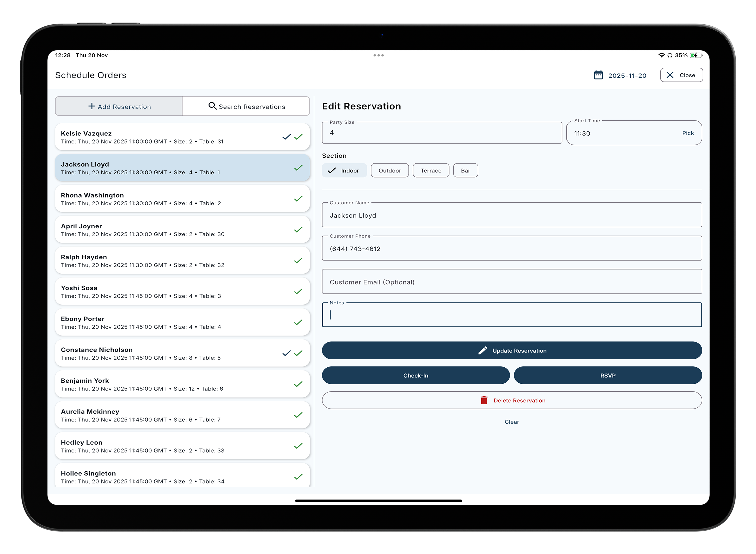The image size is (756, 554).
Task: Click the calendar icon beside 2025-11-20
Action: [x=598, y=75]
